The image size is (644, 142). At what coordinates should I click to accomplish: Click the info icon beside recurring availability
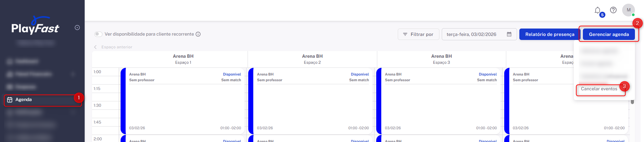click(x=198, y=34)
